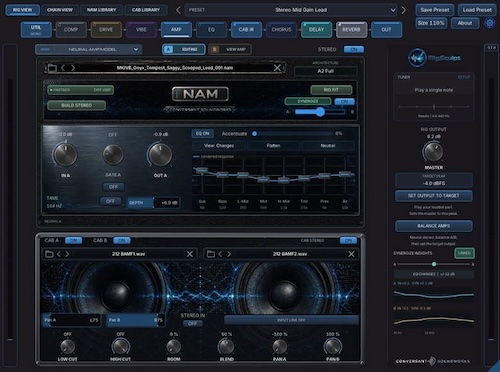Go to previous IR before 212 BAMF2.wav

click(220, 254)
